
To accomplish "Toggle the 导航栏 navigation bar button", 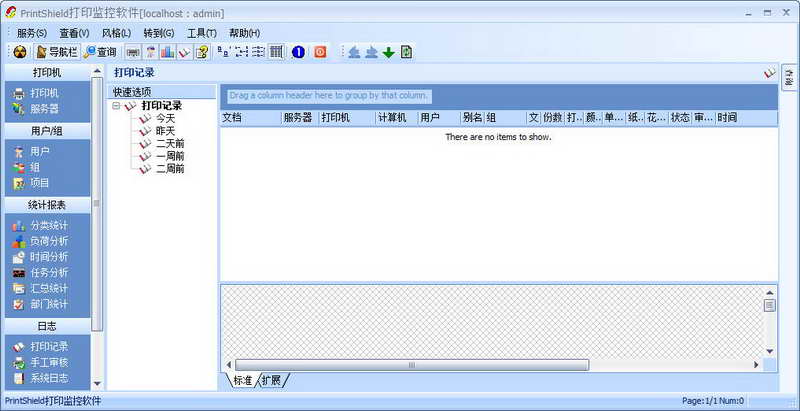I will (x=57, y=52).
